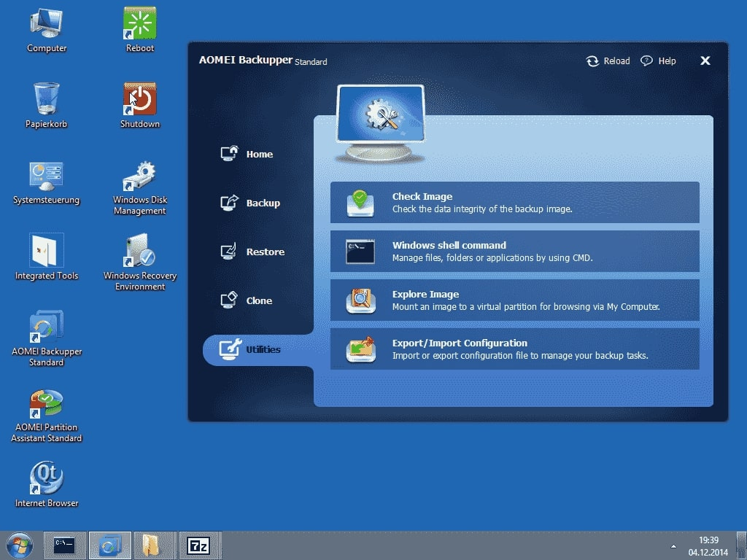Open the file explorer taskbar icon
The image size is (747, 560).
tap(155, 545)
